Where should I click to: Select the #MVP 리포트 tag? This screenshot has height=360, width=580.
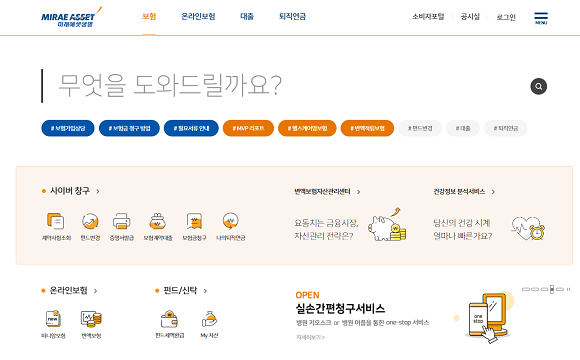248,128
